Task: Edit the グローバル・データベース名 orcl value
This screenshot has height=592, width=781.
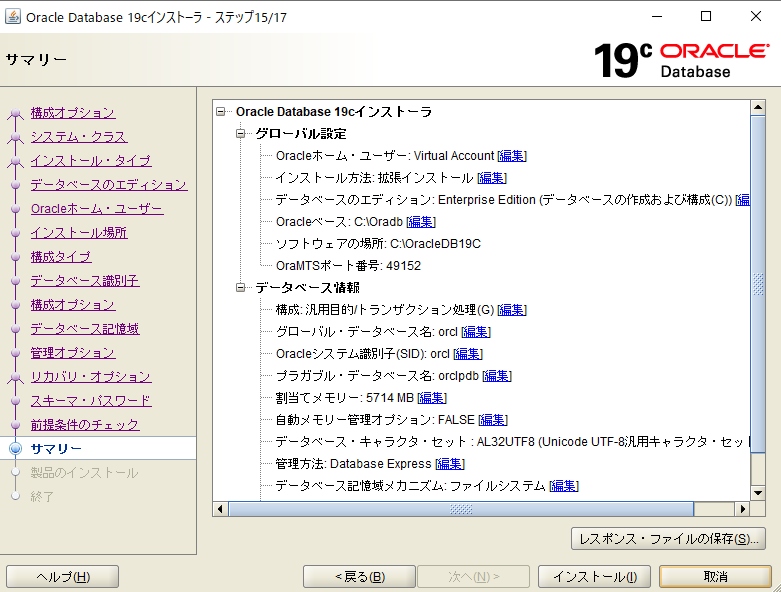Action: point(476,332)
